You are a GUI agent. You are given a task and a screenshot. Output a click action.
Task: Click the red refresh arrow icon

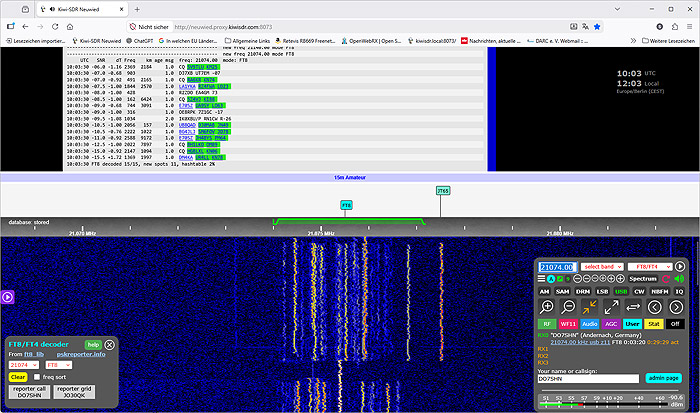pos(666,279)
